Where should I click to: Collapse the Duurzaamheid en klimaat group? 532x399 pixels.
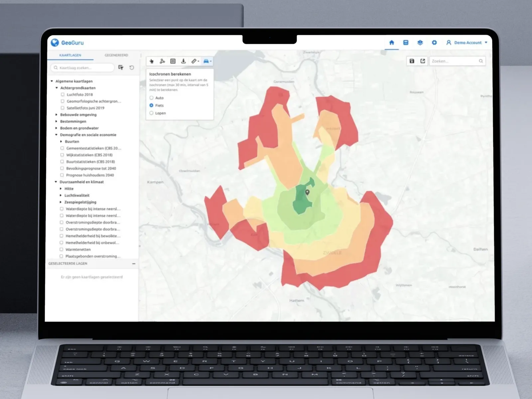tap(56, 182)
